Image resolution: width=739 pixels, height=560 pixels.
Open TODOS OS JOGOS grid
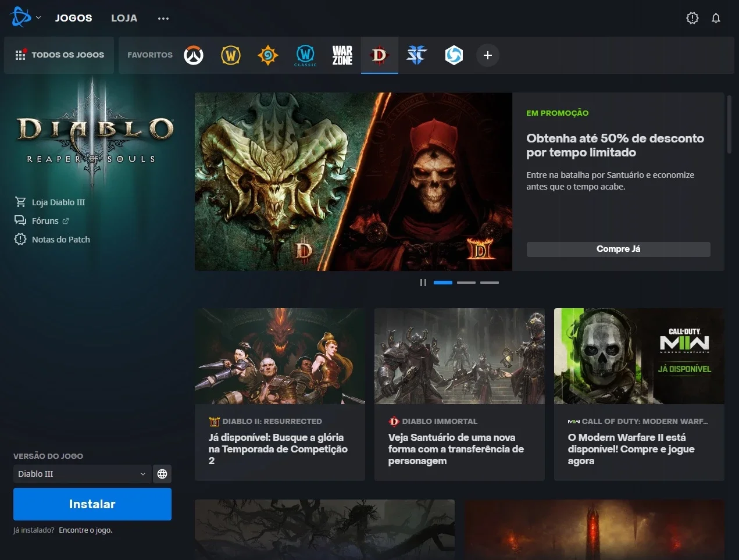click(x=59, y=55)
